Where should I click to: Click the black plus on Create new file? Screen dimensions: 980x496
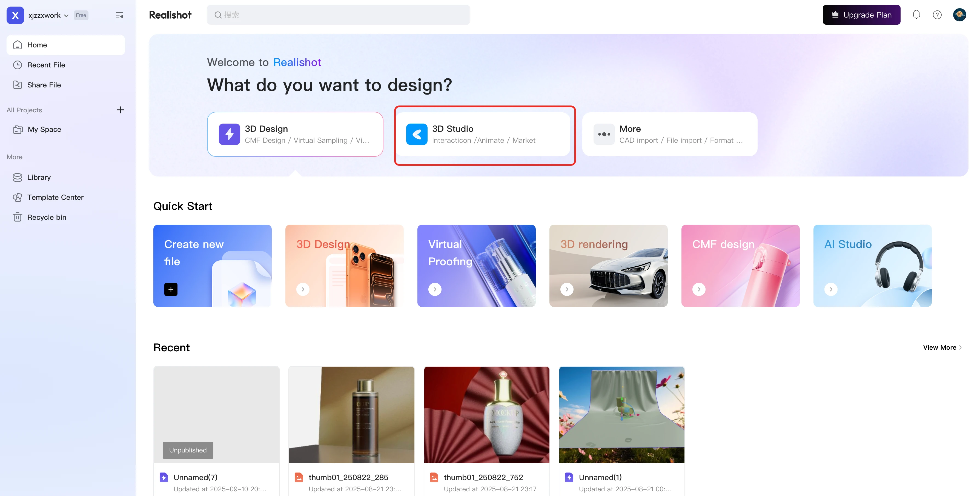coord(171,289)
